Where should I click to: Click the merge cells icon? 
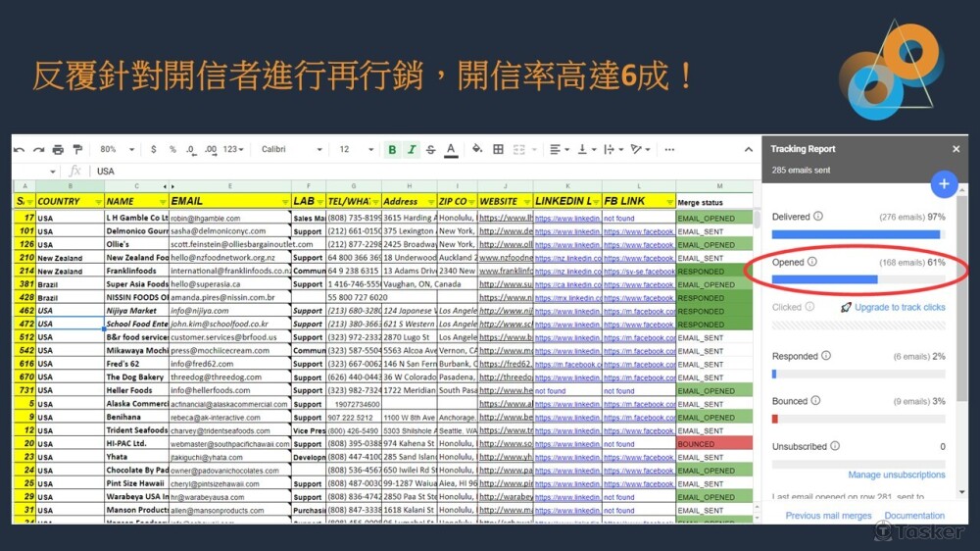(x=518, y=149)
